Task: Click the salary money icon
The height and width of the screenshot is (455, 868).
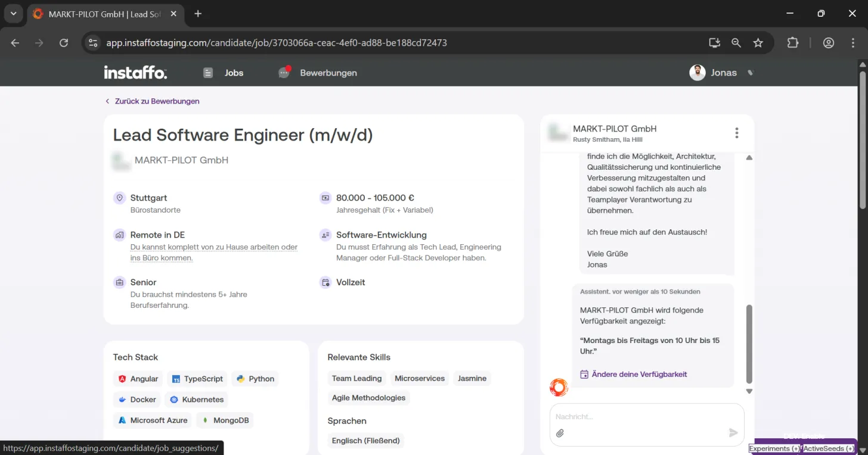Action: (325, 198)
